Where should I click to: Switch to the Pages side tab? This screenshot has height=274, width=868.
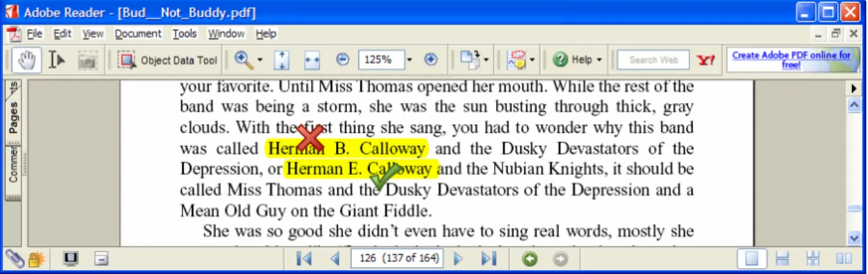[13, 117]
